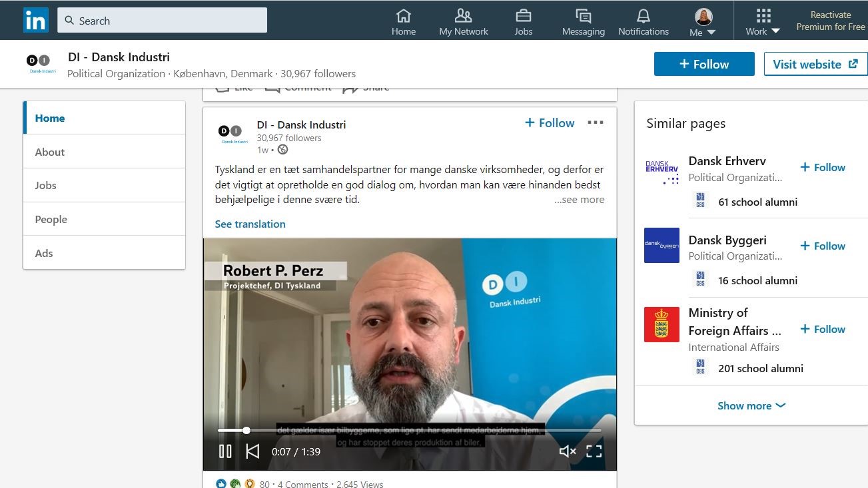Click the 2,645 Views text
868x488 pixels.
click(360, 484)
